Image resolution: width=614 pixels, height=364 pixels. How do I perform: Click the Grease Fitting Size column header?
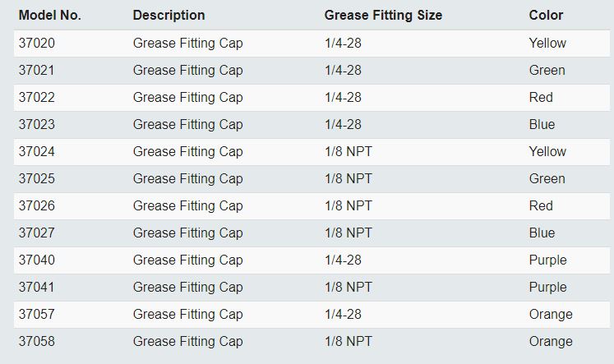click(x=383, y=15)
